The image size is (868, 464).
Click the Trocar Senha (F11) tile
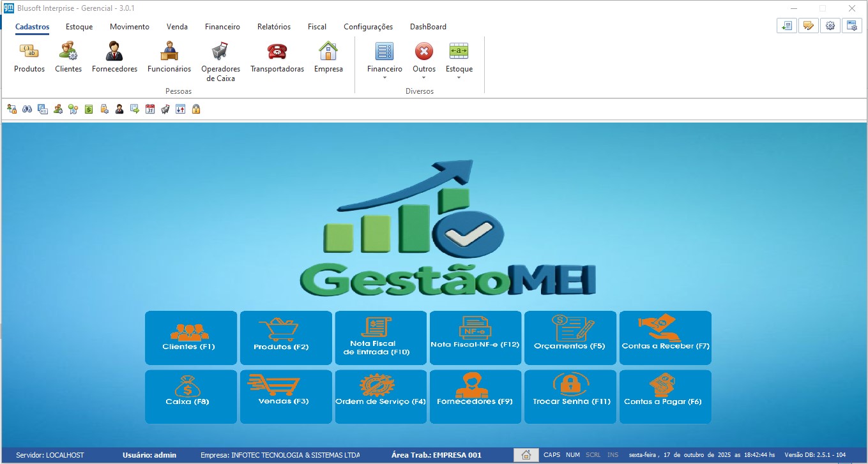tap(570, 396)
